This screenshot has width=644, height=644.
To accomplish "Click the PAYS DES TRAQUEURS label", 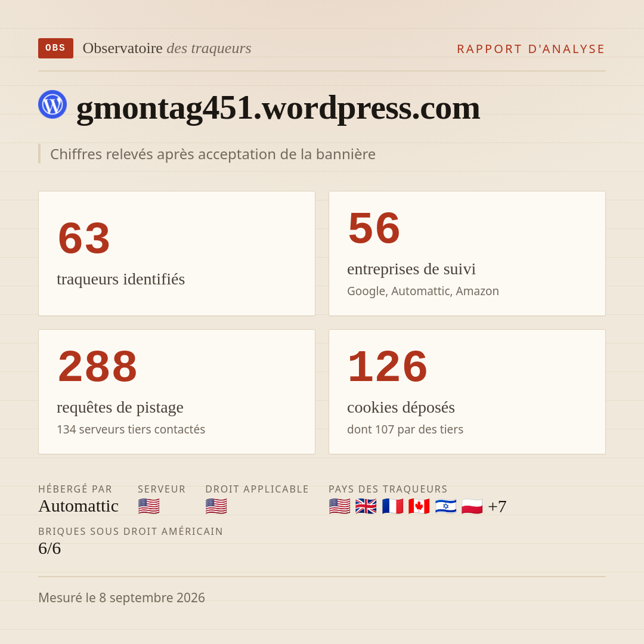I will (x=388, y=489).
